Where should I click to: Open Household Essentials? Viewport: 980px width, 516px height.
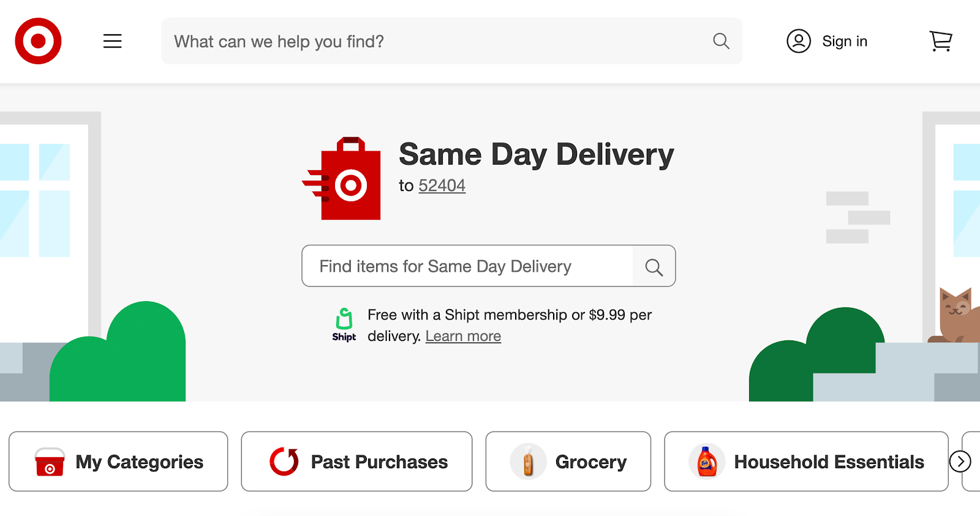coord(807,462)
